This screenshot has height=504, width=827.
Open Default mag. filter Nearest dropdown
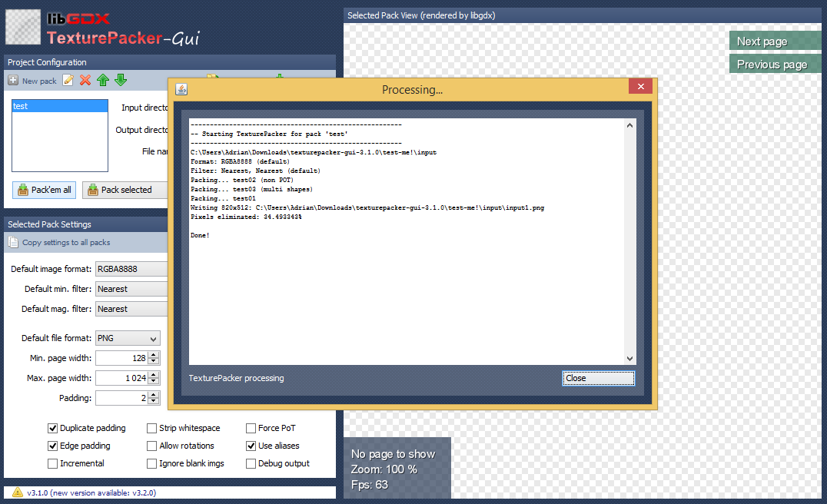[131, 309]
